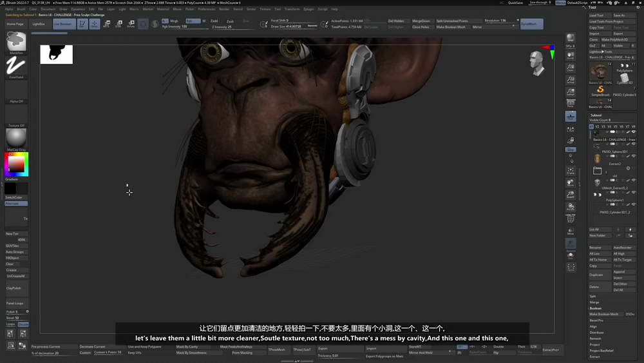Screen dimensions: 644x363
Task: Click the Persp perspective icon
Action: pos(571,104)
